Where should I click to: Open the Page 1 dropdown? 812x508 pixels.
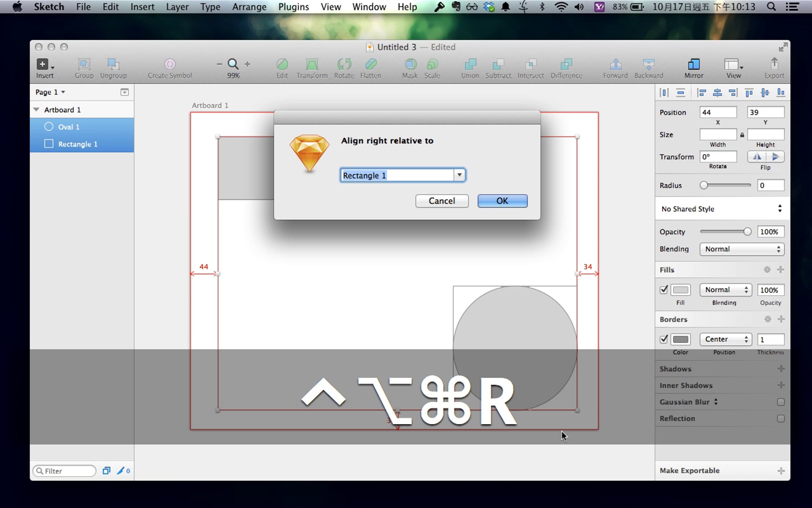click(x=50, y=92)
